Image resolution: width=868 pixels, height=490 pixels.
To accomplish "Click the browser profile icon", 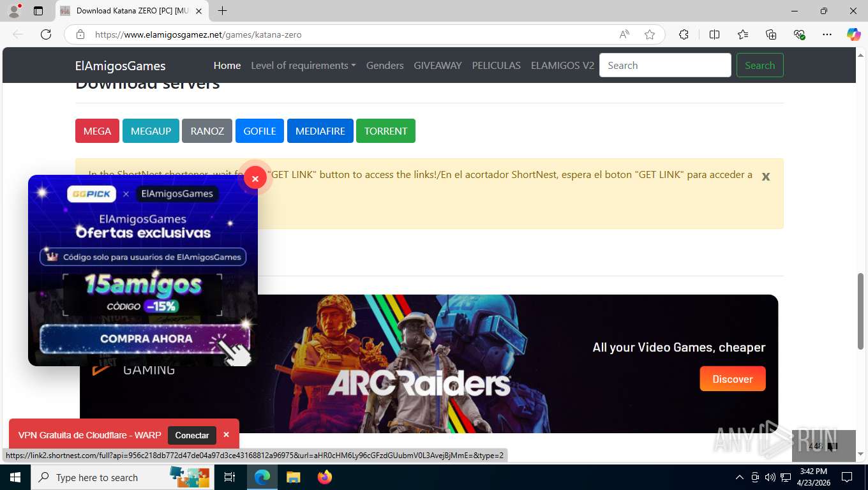I will tap(13, 11).
